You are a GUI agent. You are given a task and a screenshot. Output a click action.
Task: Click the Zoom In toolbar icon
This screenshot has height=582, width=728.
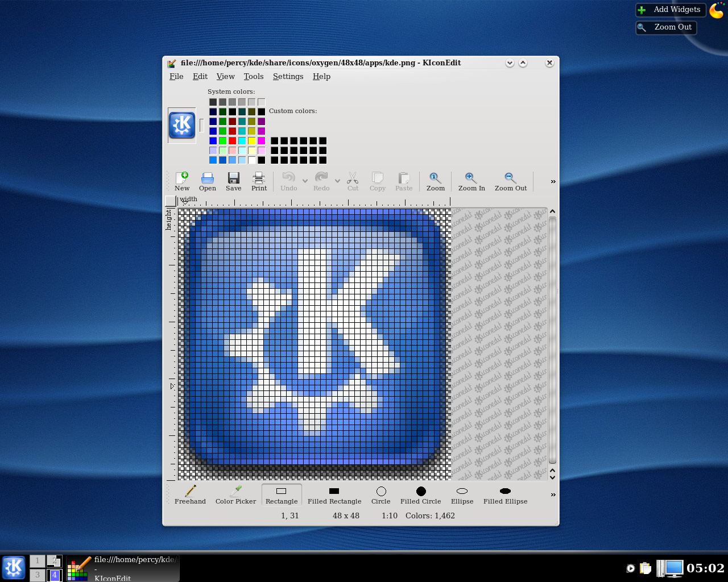click(x=471, y=181)
